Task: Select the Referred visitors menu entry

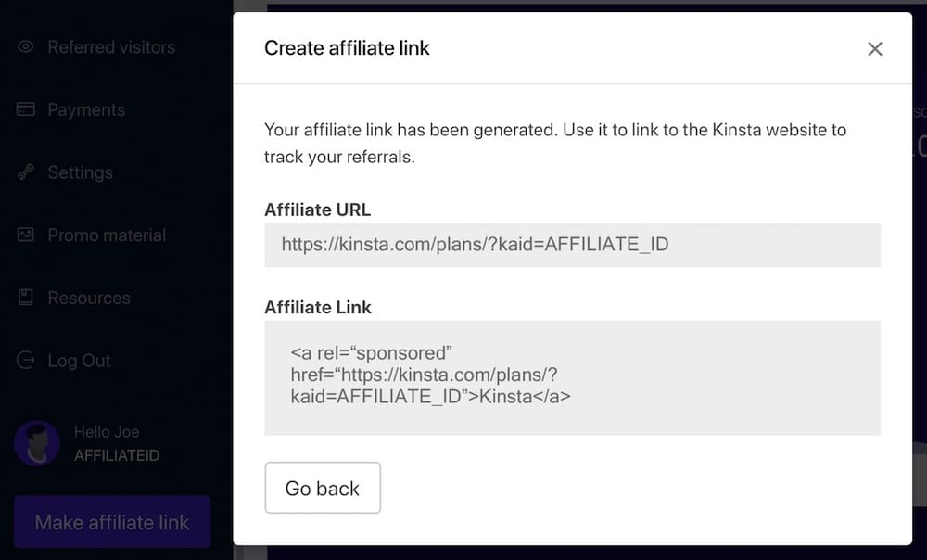Action: click(112, 46)
